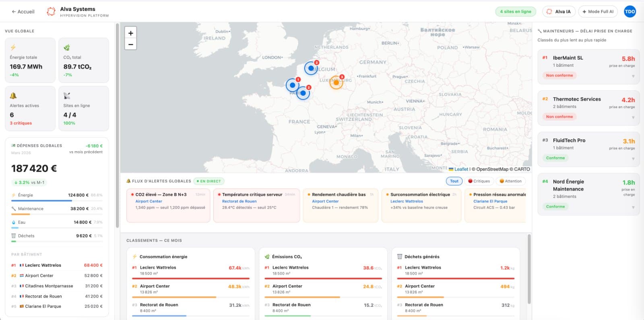Open the Airport Center link in CO2 alert
The height and width of the screenshot is (320, 644).
(149, 201)
